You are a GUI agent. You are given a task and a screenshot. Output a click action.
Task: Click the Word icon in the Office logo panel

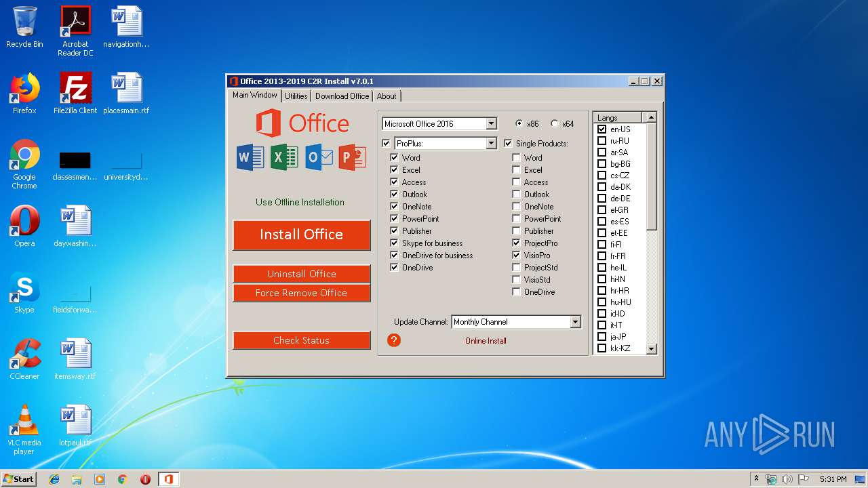(250, 157)
